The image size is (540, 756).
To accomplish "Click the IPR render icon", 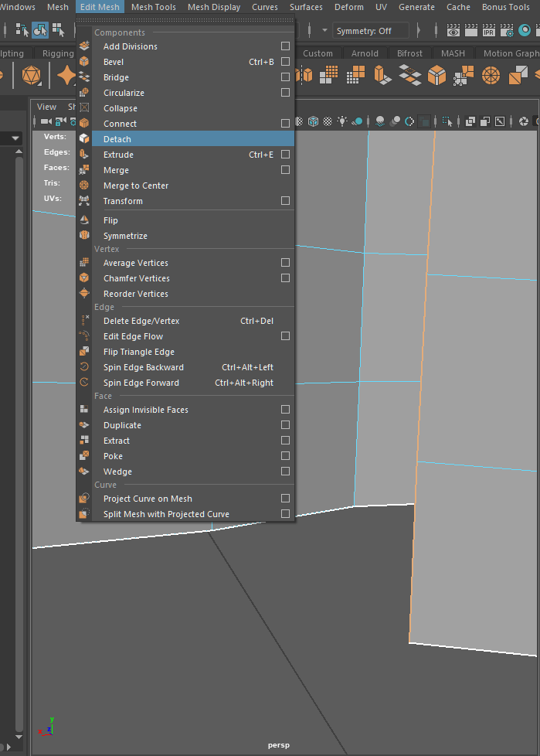I will coord(489,30).
